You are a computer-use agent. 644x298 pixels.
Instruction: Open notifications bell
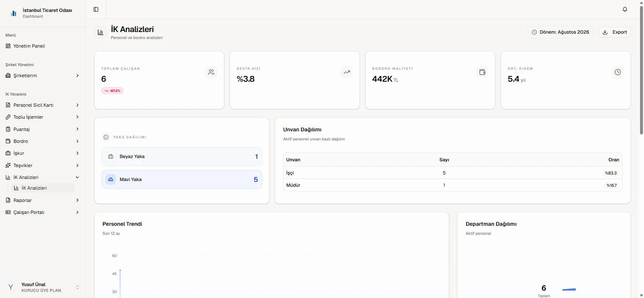pyautogui.click(x=625, y=9)
